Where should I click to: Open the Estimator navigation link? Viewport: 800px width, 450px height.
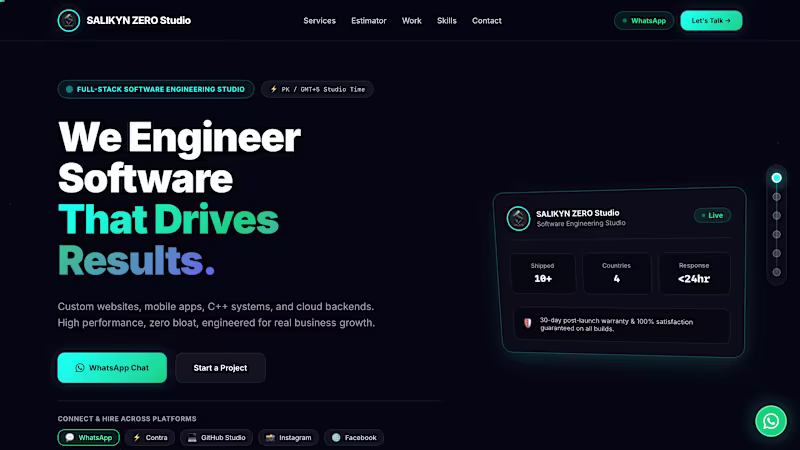368,21
